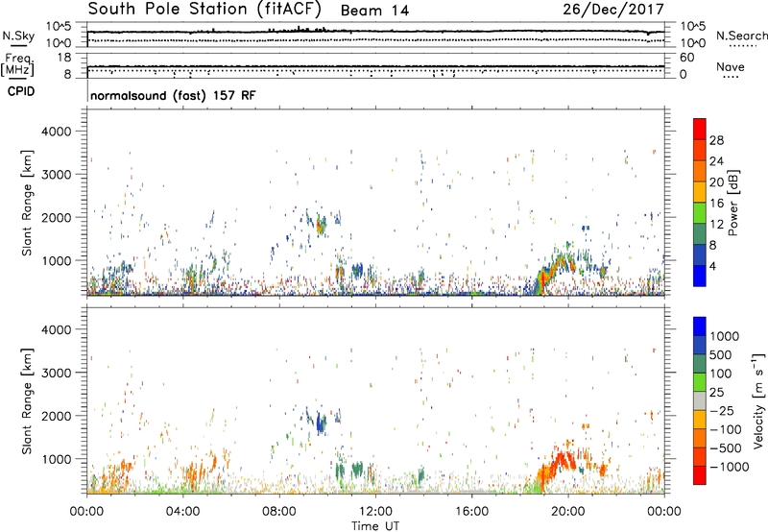Click the 'Velocity [m s-1]' colorbar label

[x=758, y=400]
